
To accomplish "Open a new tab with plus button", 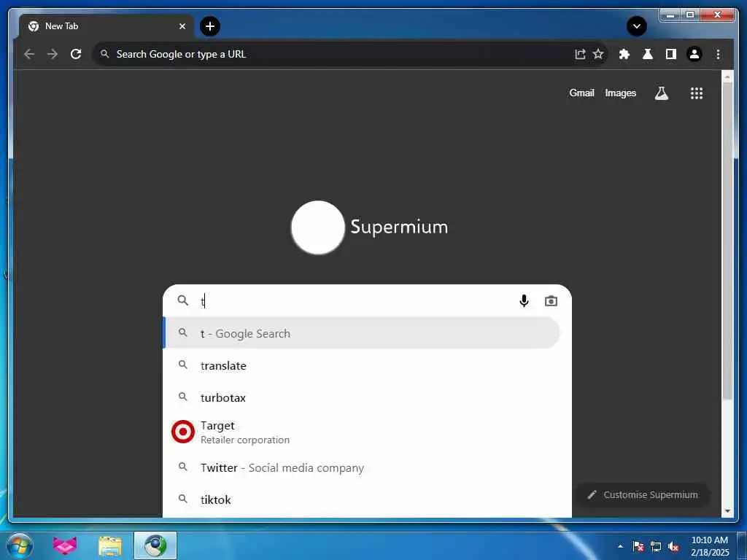I will coord(210,26).
